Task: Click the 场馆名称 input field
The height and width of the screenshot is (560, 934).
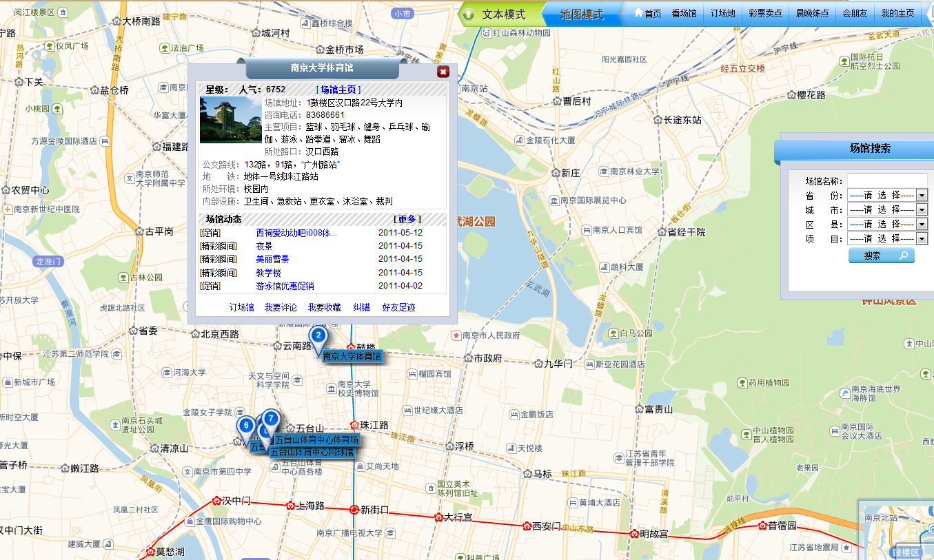Action: [x=886, y=180]
